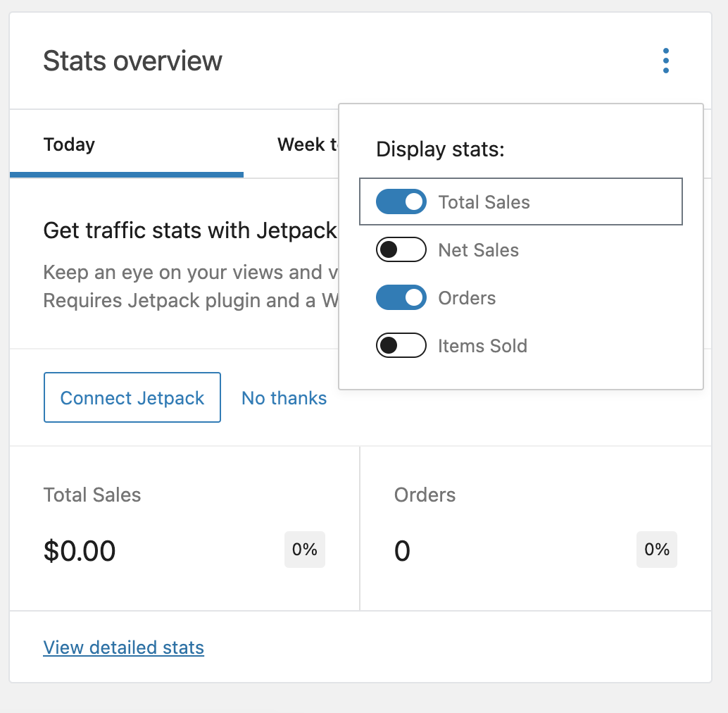
Task: Enable the Net Sales toggle switch
Action: [x=401, y=250]
